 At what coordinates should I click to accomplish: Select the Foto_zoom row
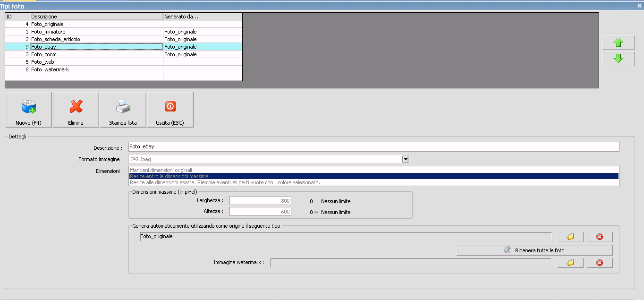click(x=124, y=54)
